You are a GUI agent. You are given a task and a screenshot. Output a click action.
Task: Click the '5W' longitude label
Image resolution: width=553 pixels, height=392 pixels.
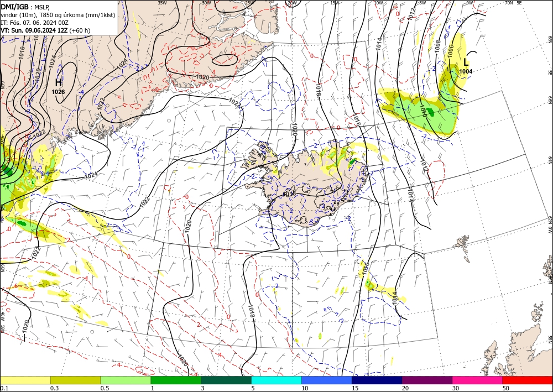pos(422,3)
